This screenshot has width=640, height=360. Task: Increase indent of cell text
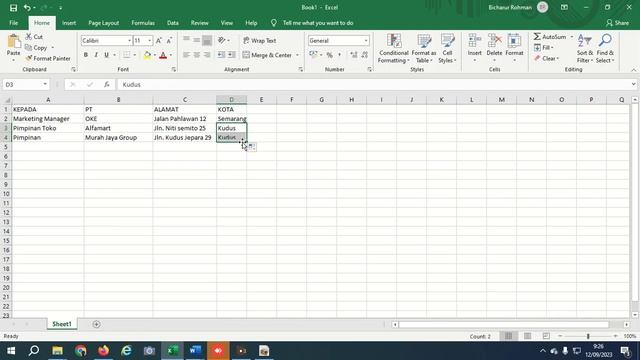pyautogui.click(x=231, y=55)
